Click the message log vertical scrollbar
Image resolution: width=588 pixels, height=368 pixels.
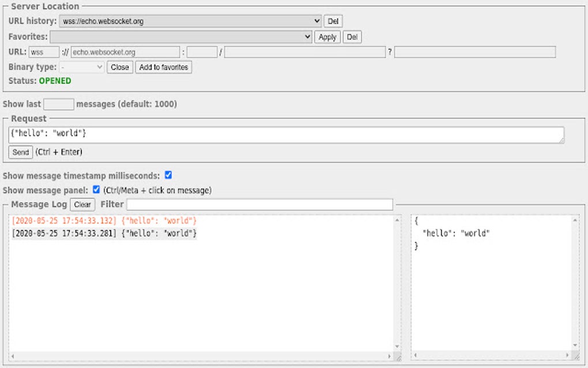point(396,283)
